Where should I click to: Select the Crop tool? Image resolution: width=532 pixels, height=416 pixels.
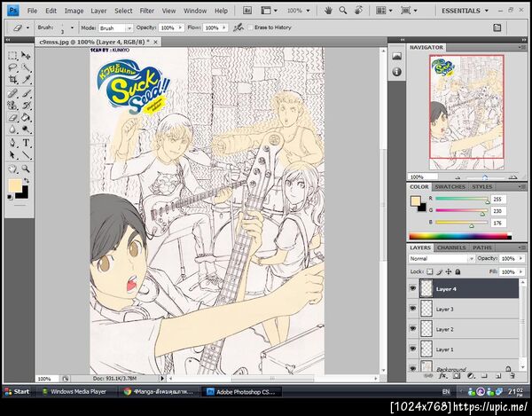point(13,80)
